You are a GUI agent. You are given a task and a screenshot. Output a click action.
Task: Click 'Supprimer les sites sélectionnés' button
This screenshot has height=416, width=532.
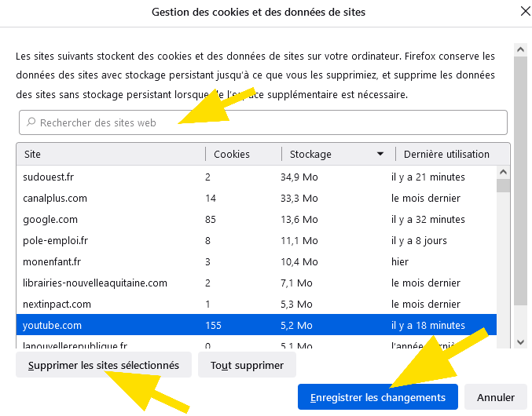click(x=104, y=365)
